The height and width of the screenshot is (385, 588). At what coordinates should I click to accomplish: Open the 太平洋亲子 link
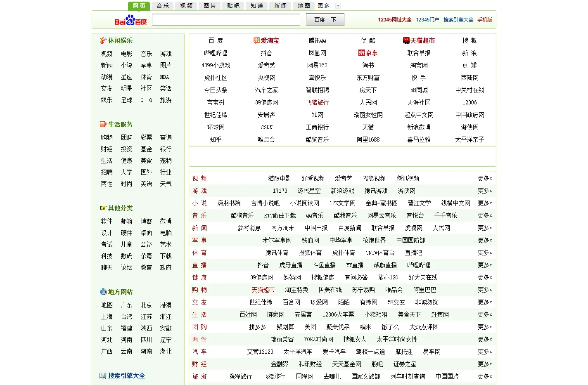point(469,139)
